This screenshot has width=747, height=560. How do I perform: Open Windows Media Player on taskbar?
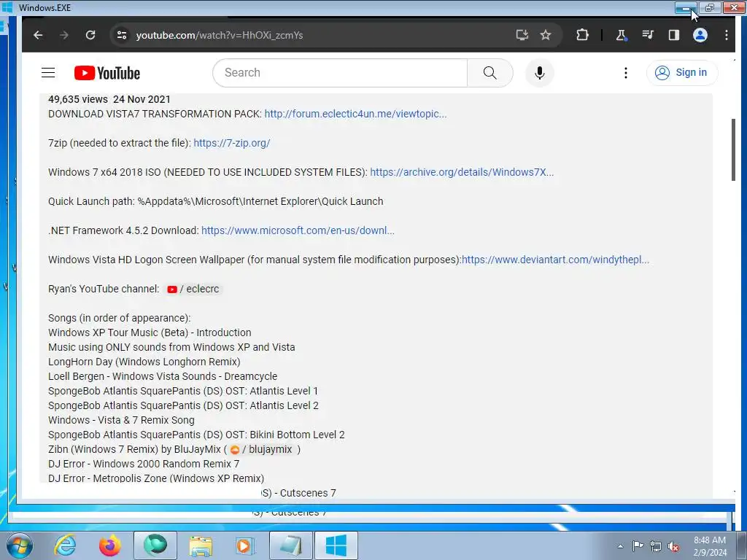(245, 545)
